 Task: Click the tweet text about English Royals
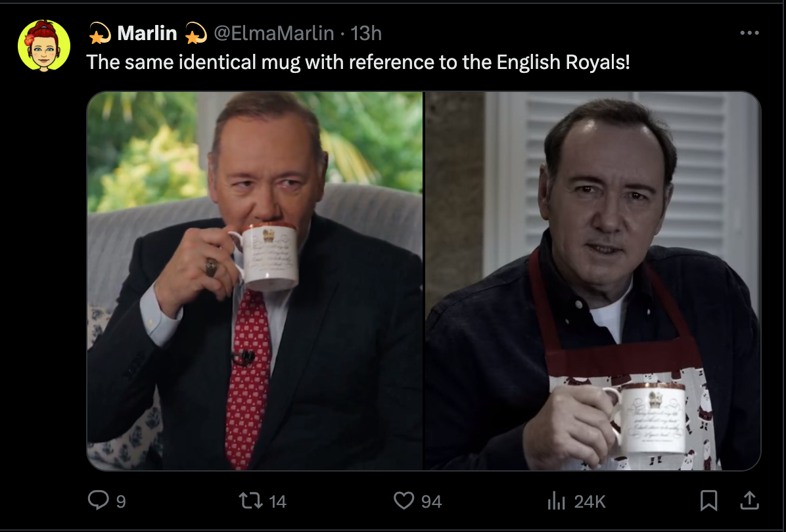pyautogui.click(x=358, y=62)
